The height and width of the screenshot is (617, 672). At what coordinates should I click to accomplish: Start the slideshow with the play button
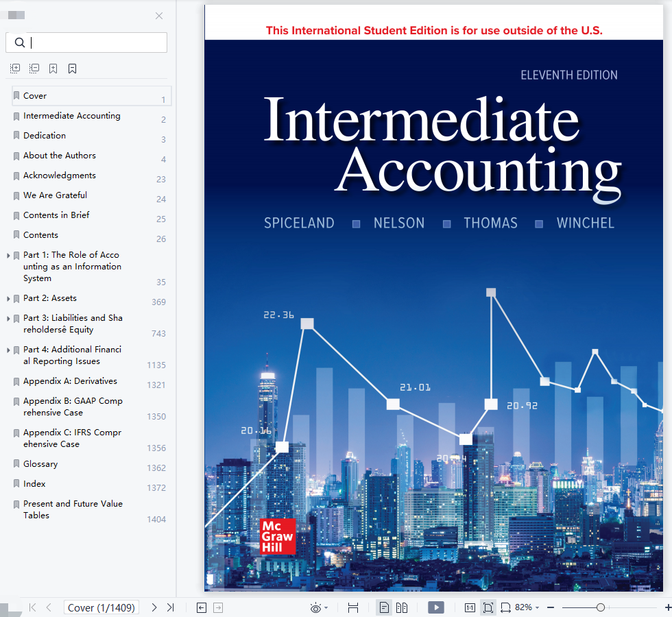436,607
